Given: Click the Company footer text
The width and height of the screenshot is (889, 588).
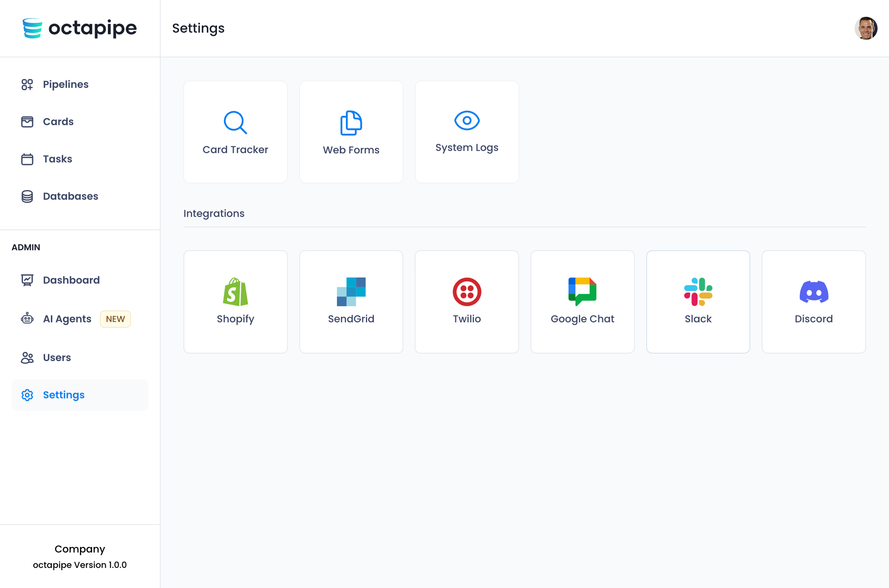Looking at the screenshot, I should [x=80, y=549].
